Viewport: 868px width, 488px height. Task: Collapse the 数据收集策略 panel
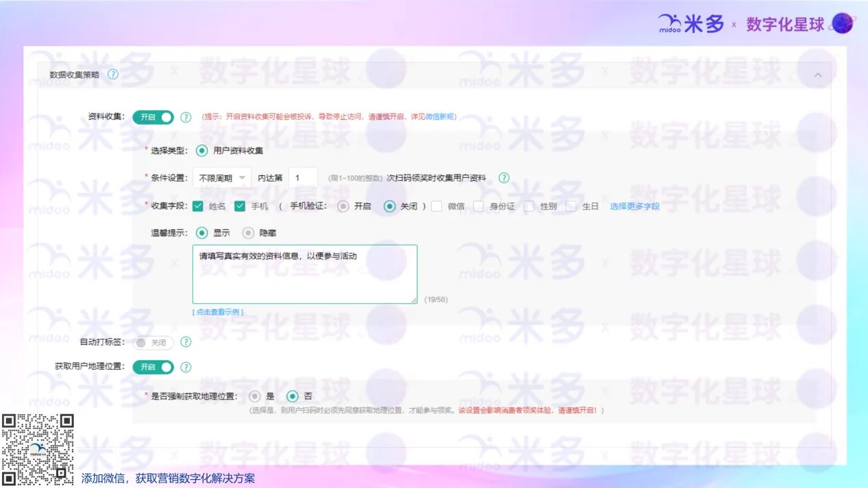817,75
